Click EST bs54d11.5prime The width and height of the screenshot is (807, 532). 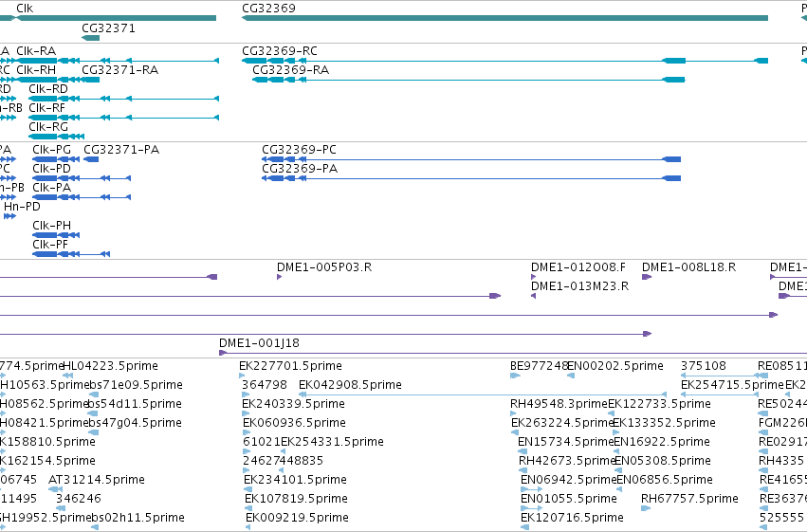coord(136,404)
